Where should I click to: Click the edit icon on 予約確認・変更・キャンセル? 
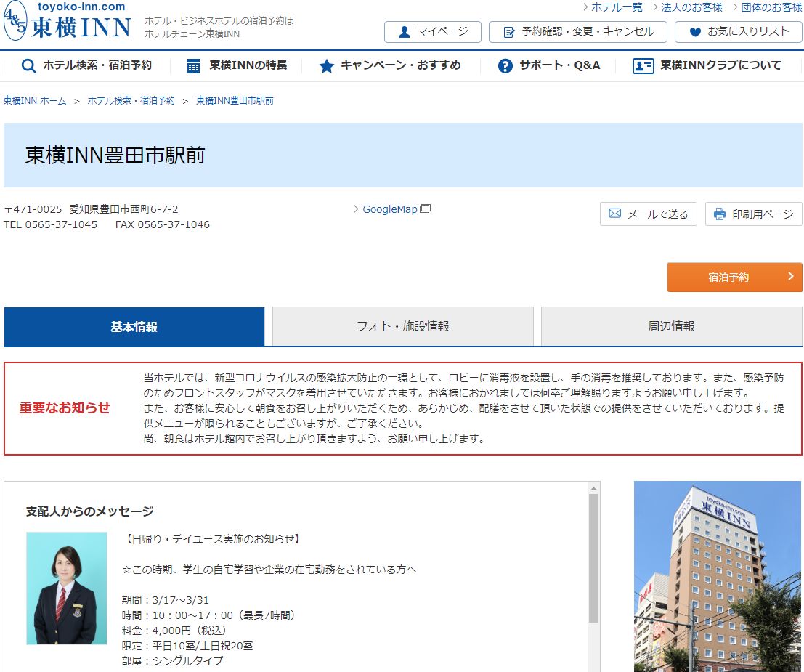[509, 32]
